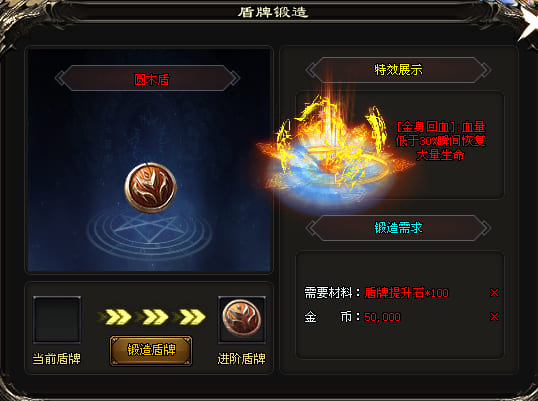538x401 pixels.
Task: Click the 当前盾牌 label
Action: (57, 359)
